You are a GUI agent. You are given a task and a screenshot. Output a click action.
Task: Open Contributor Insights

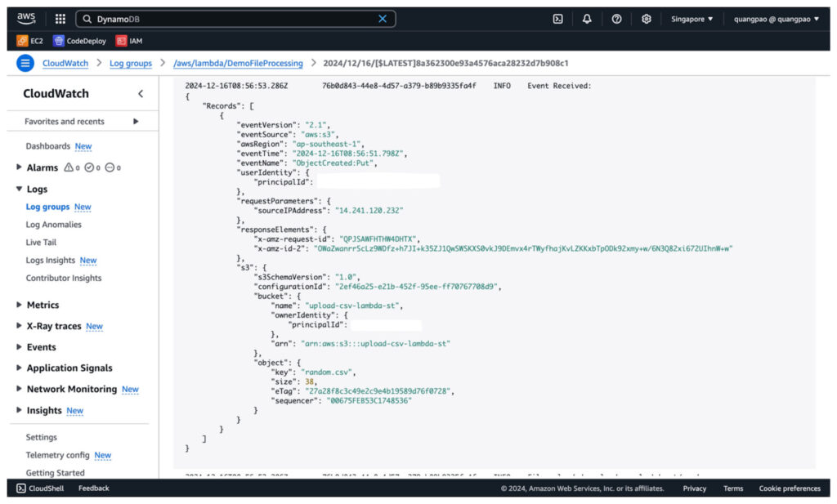(x=64, y=278)
